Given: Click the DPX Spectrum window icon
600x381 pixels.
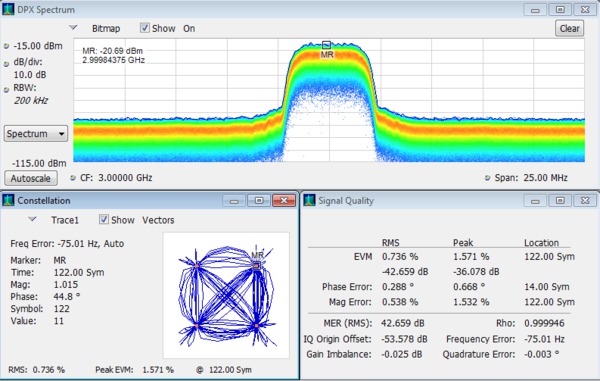Looking at the screenshot, I should pos(8,9).
